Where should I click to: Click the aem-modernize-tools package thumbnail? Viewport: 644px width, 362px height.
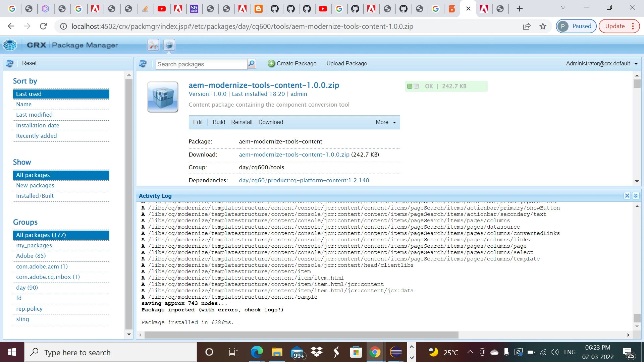[163, 97]
